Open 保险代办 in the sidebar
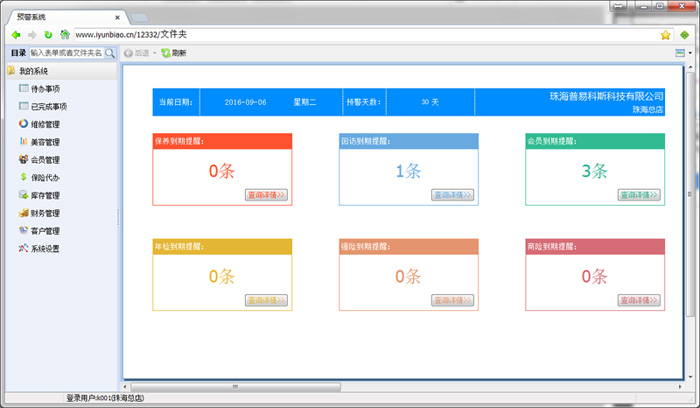Image resolution: width=700 pixels, height=408 pixels. pos(39,178)
